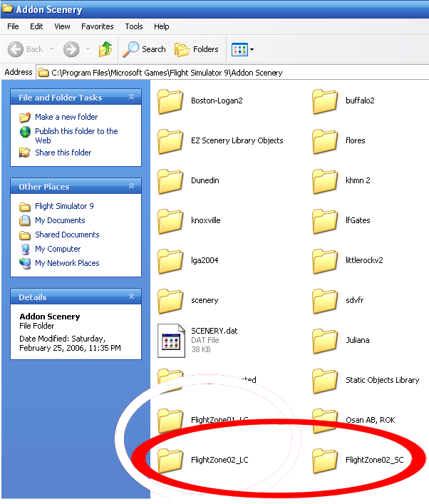Click the Share this folder hand icon

[25, 153]
